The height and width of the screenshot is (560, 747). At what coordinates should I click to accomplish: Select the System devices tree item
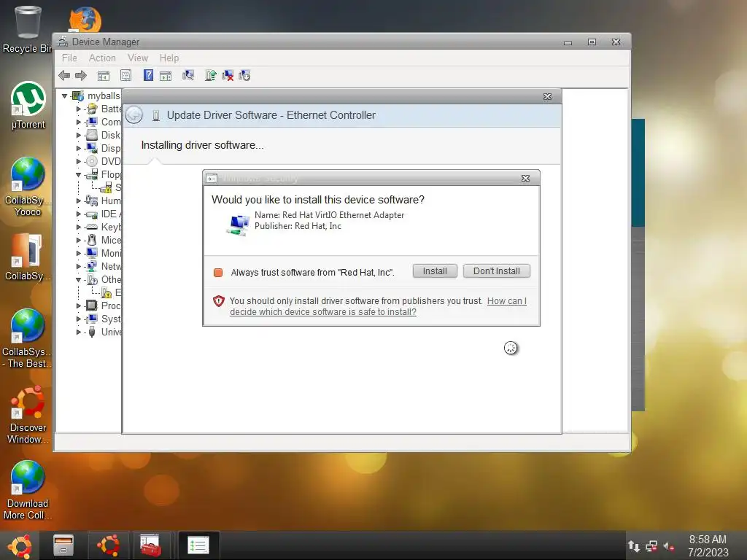[111, 319]
